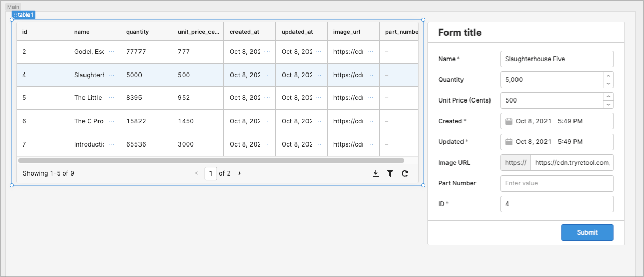Expand ellipsis in The Little name cell
This screenshot has width=644, height=277.
pyautogui.click(x=111, y=98)
